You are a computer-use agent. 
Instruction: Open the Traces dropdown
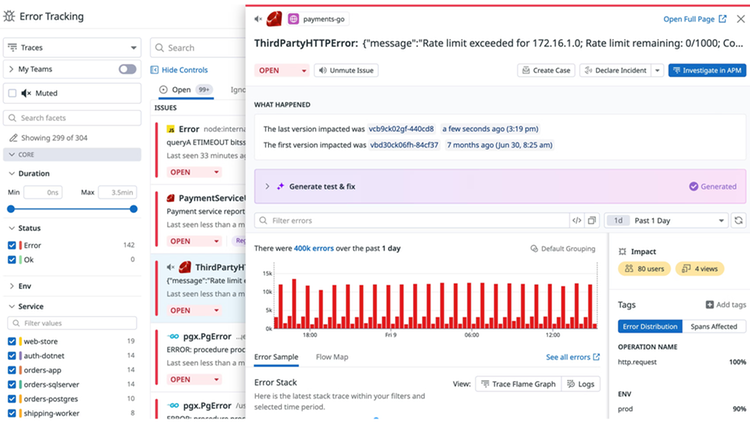72,48
